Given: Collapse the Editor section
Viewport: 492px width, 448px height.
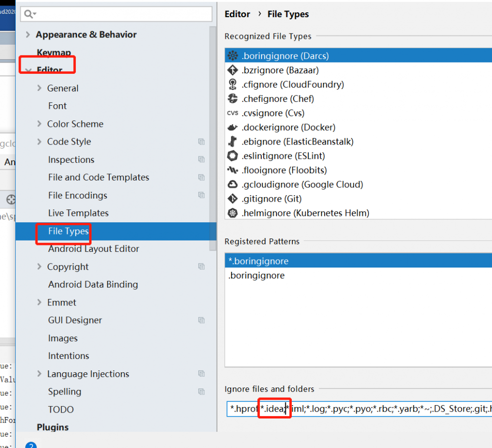Looking at the screenshot, I should 28,70.
